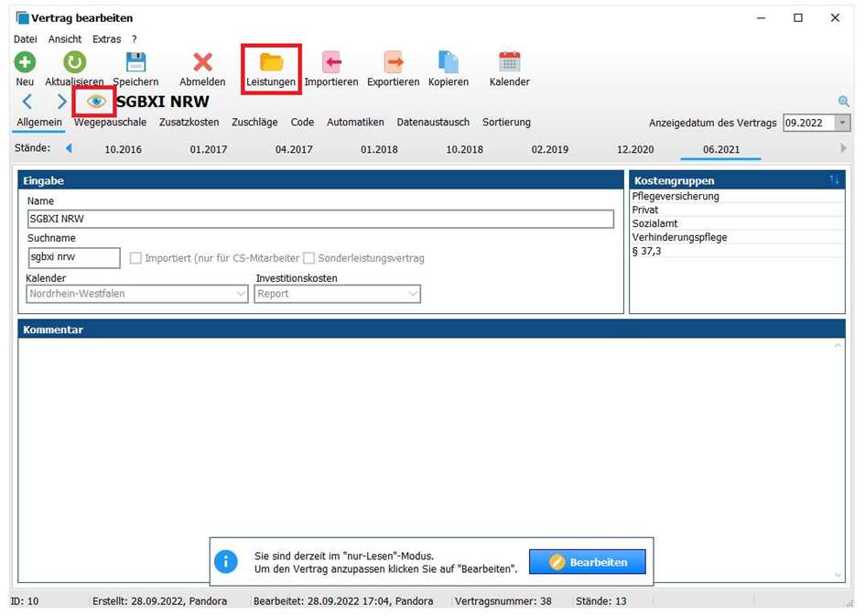
Task: Select Sozialamt in Kostengruppen
Action: (x=737, y=223)
